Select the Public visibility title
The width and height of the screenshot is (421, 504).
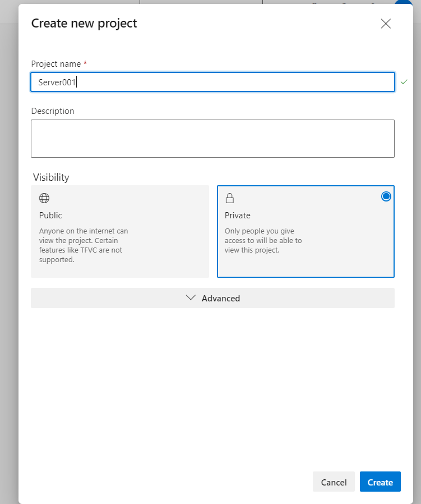click(x=50, y=216)
